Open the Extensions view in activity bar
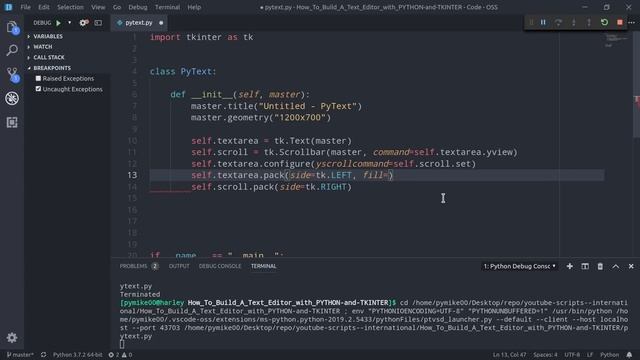640x360 pixels. (x=12, y=122)
